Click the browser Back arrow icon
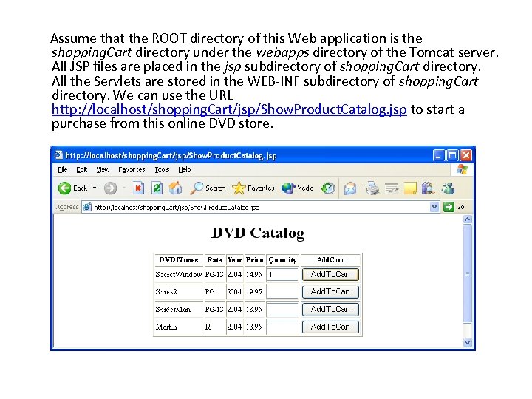This screenshot has width=532, height=399. coord(64,188)
